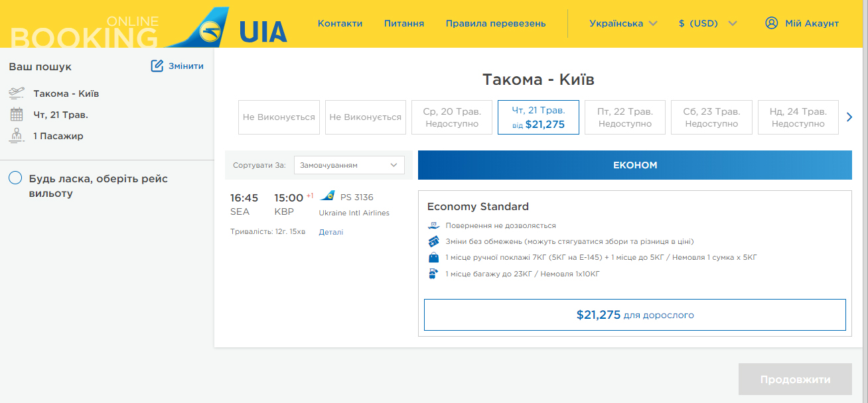This screenshot has width=868, height=403.
Task: Click the ticket change icon beside Зміни без обмежень
Action: click(x=433, y=241)
